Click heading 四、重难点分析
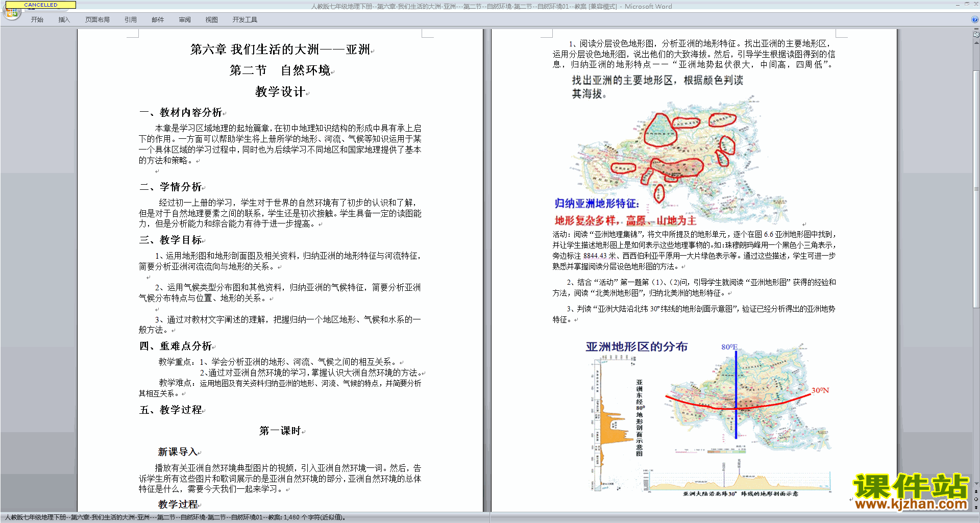Screen dimensions: 980x523 176,346
